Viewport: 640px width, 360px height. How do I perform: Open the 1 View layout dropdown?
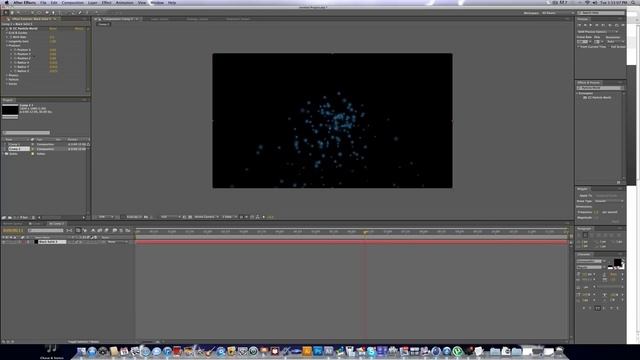click(229, 217)
